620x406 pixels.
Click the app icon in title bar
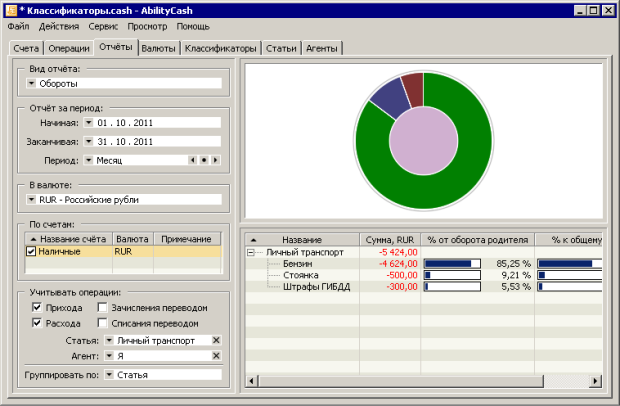10,9
